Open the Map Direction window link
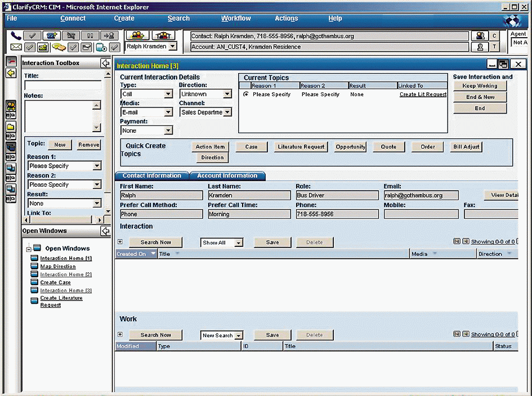This screenshot has height=396, width=532. coord(58,267)
